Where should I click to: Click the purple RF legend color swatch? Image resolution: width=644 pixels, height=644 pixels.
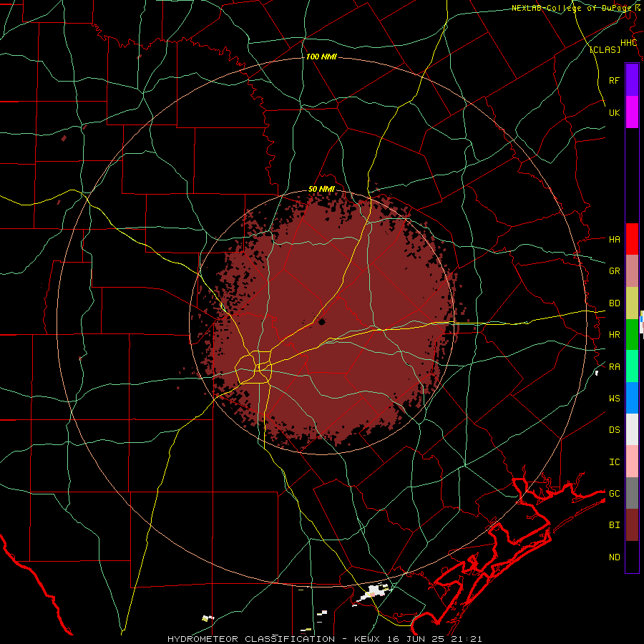(x=632, y=80)
